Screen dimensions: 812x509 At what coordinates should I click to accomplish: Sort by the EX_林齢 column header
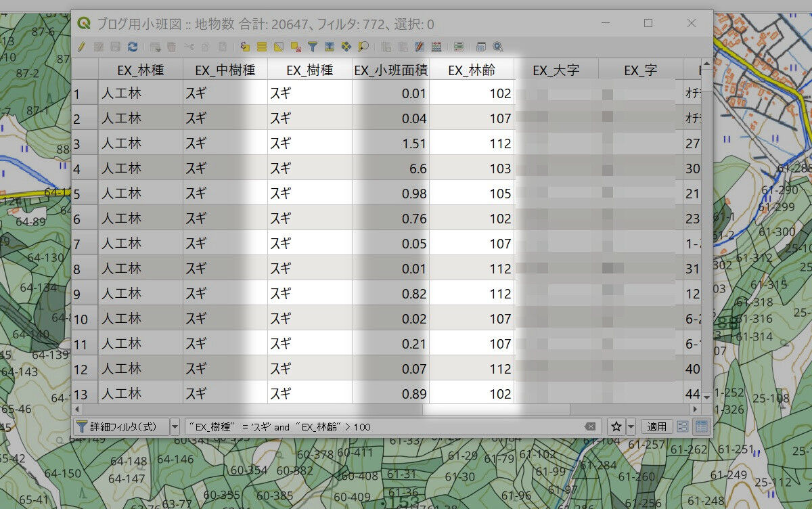[471, 70]
